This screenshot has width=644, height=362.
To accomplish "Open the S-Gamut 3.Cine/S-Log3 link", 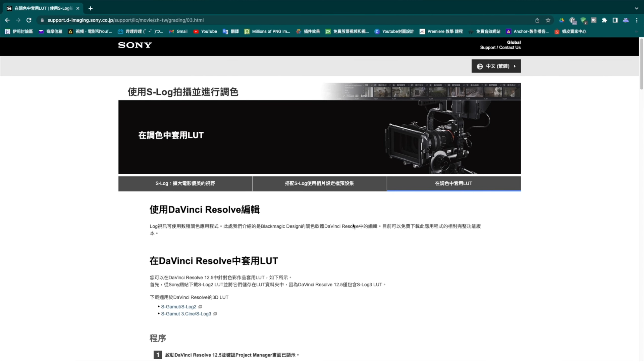I will 186,314.
